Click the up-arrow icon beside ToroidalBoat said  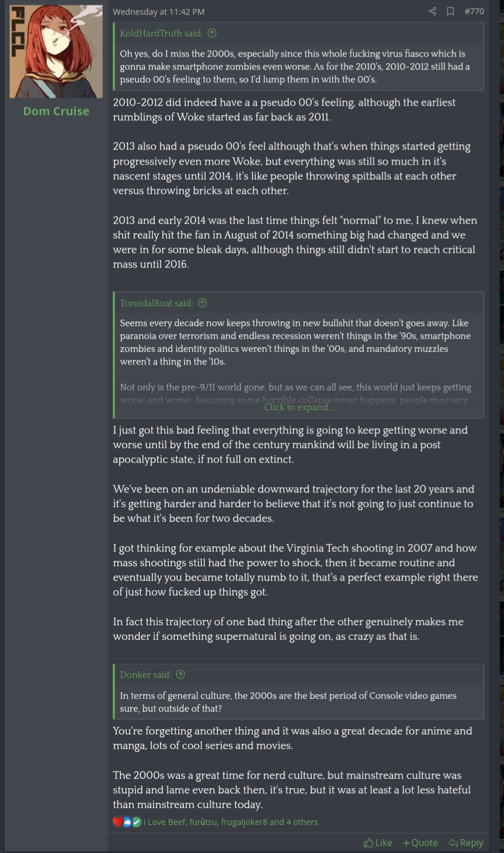click(203, 303)
